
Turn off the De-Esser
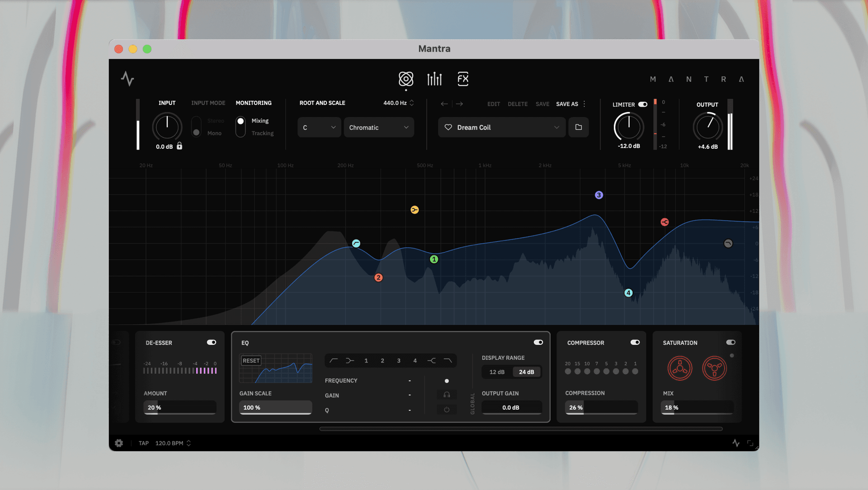point(211,342)
